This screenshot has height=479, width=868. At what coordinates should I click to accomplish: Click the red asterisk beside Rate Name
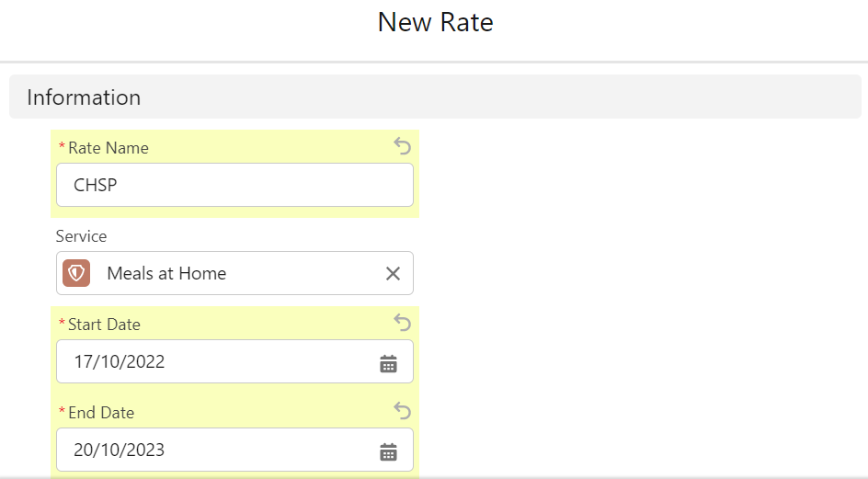point(62,147)
